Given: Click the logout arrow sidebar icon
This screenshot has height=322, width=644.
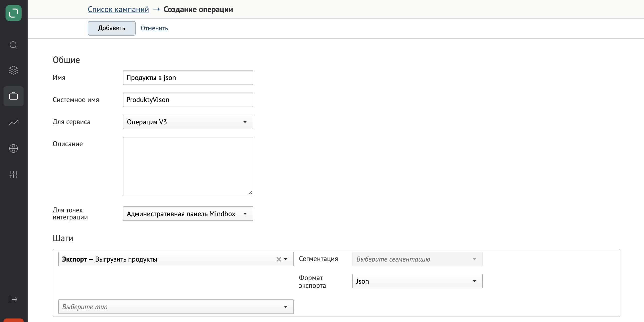Looking at the screenshot, I should pos(14,299).
